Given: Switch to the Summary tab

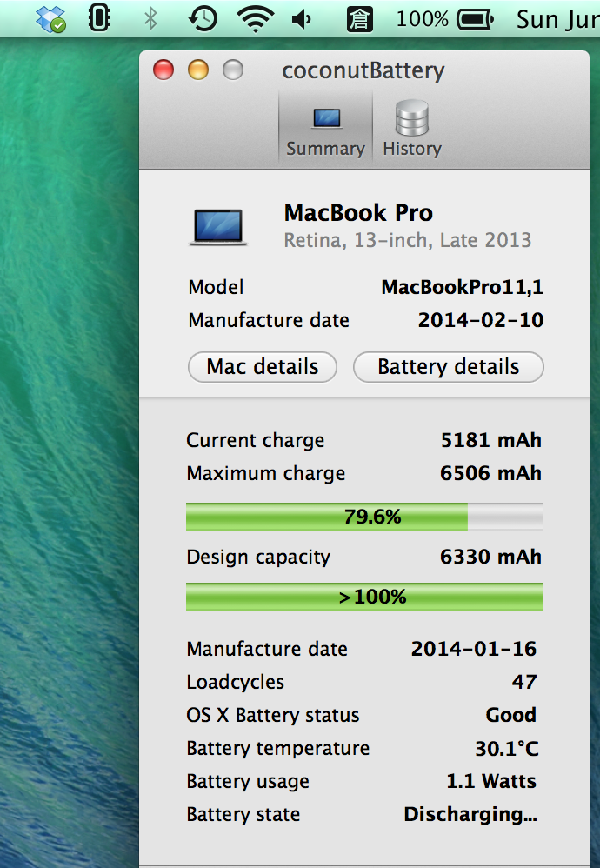Looking at the screenshot, I should (x=325, y=129).
